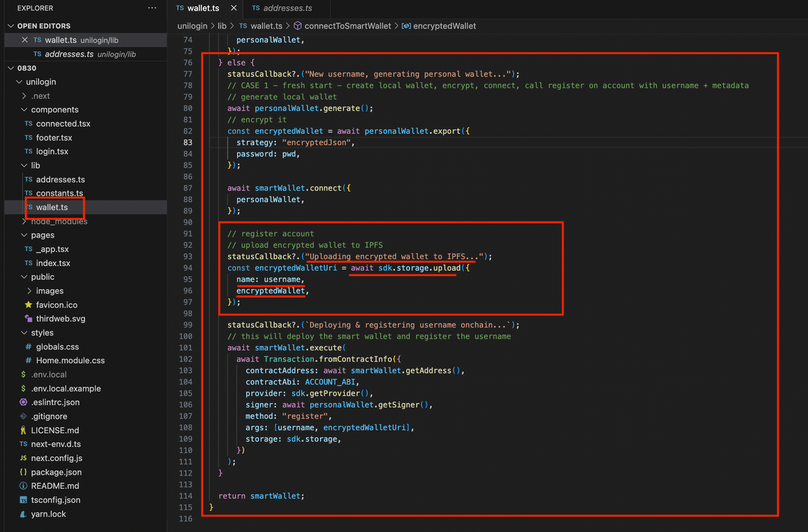
Task: Click the hash icon beside globals.css
Action: (28, 347)
